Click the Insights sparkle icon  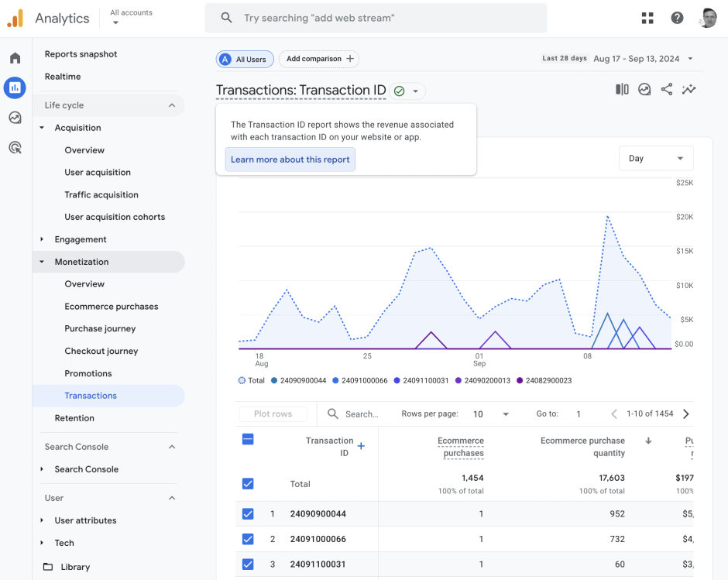pyautogui.click(x=689, y=89)
